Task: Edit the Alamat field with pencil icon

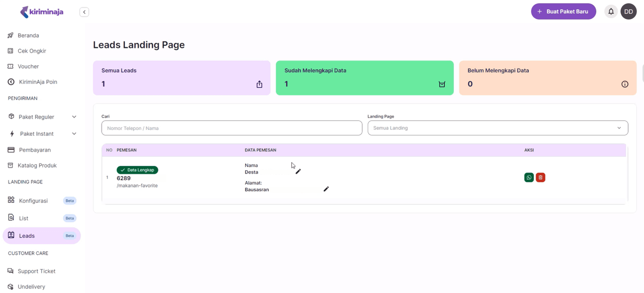Action: [x=326, y=189]
